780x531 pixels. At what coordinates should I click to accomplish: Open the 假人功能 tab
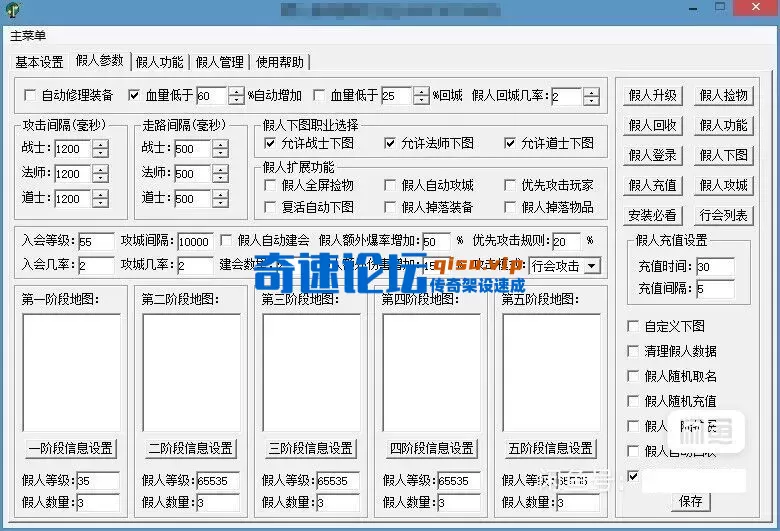(x=160, y=62)
